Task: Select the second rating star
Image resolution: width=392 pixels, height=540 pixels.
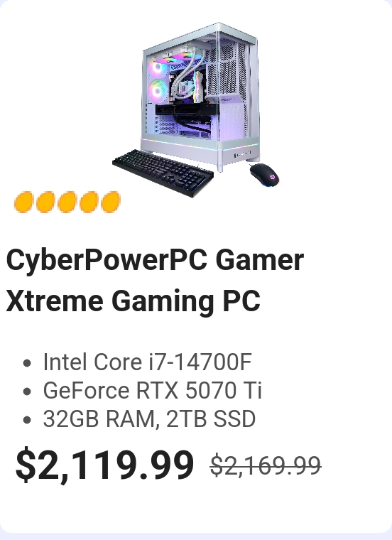Action: coord(45,202)
